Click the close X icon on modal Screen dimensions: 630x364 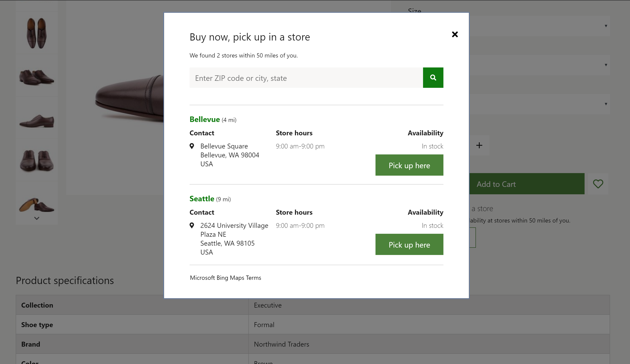click(455, 34)
